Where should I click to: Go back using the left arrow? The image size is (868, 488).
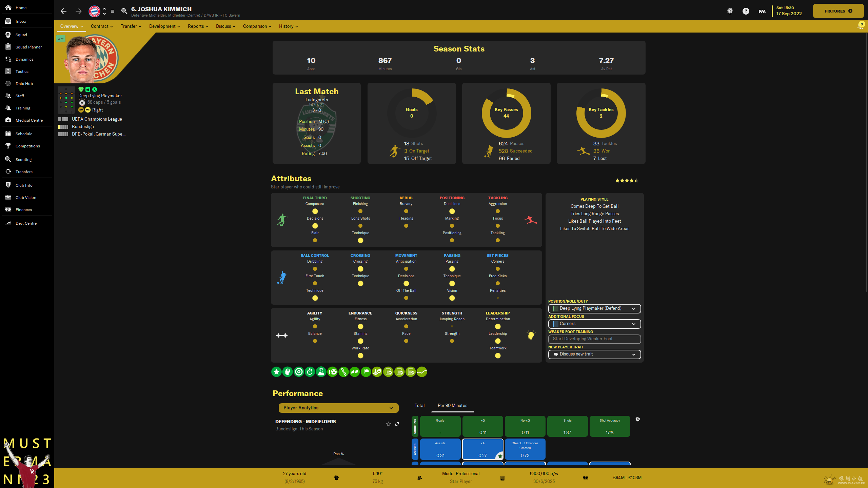[x=63, y=11]
